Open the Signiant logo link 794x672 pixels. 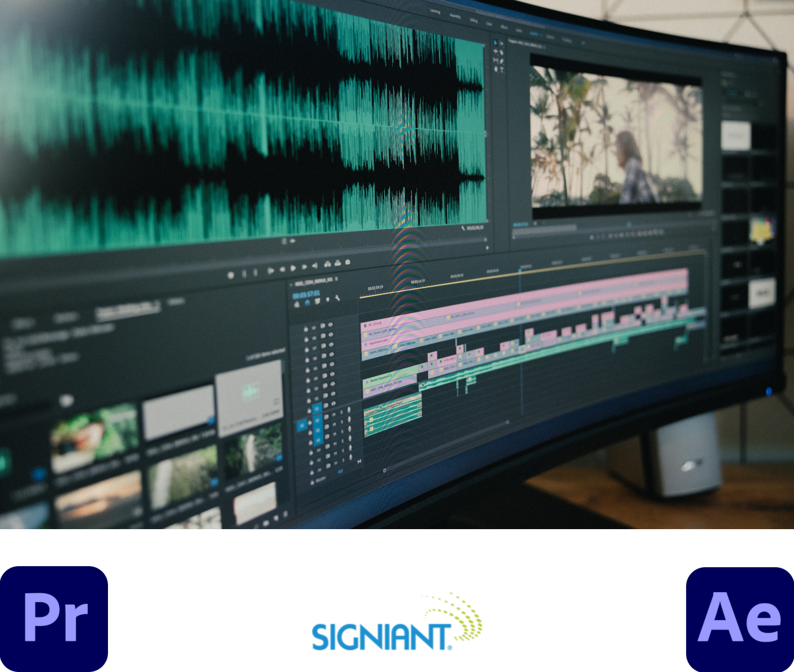coord(397,622)
